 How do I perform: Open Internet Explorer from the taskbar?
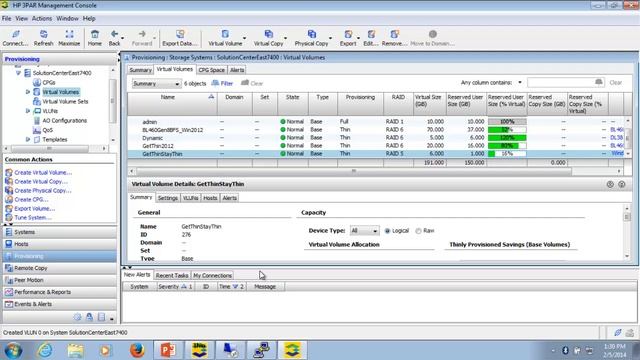click(x=45, y=350)
